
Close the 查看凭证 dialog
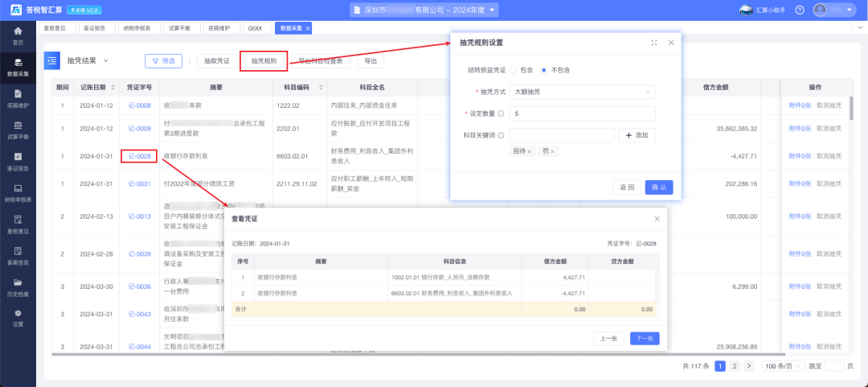point(657,219)
